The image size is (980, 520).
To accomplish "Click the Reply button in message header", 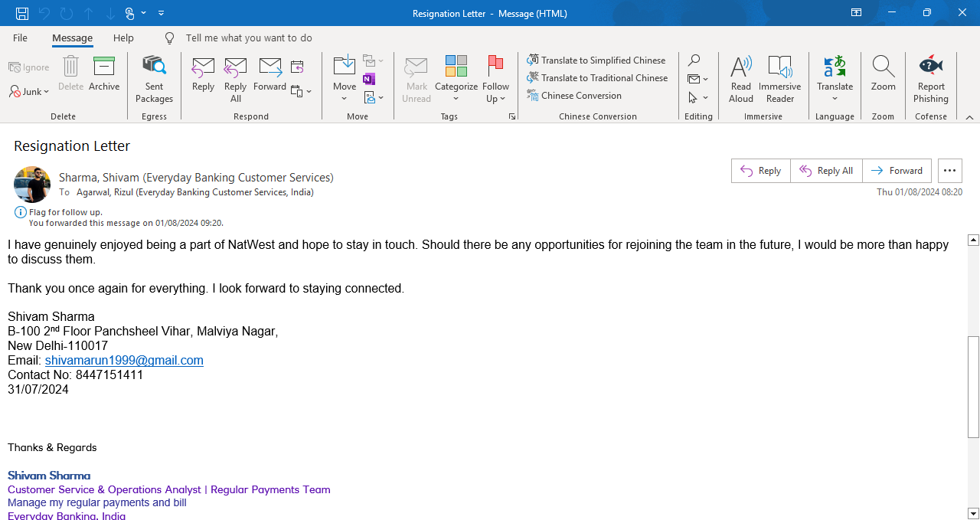I will pos(760,171).
